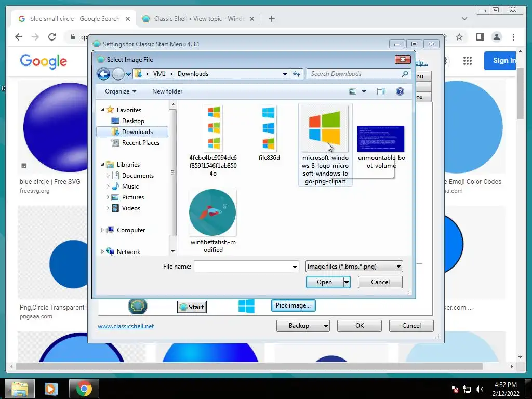Open the Backup dropdown button
The height and width of the screenshot is (399, 532).
click(x=303, y=326)
